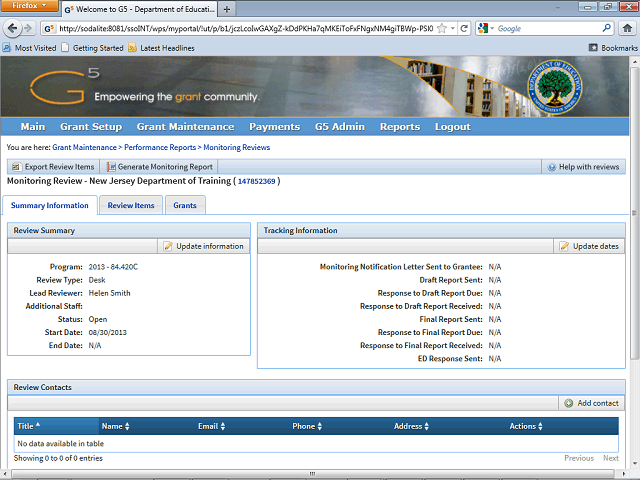Reload the page with the refresh icon

pyautogui.click(x=464, y=29)
